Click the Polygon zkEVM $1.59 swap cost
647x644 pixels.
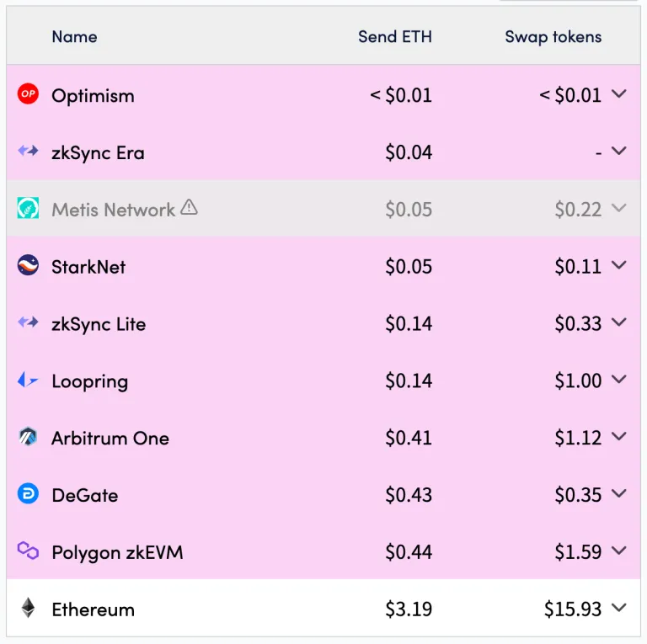pyautogui.click(x=578, y=552)
